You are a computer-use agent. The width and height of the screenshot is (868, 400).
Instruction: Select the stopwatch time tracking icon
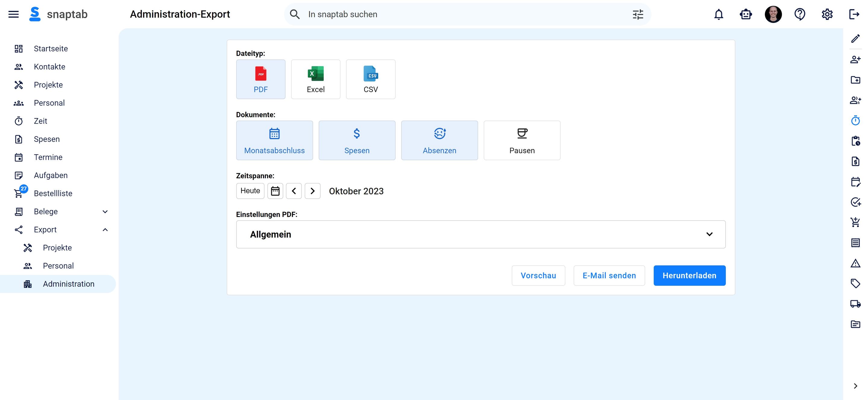click(856, 120)
